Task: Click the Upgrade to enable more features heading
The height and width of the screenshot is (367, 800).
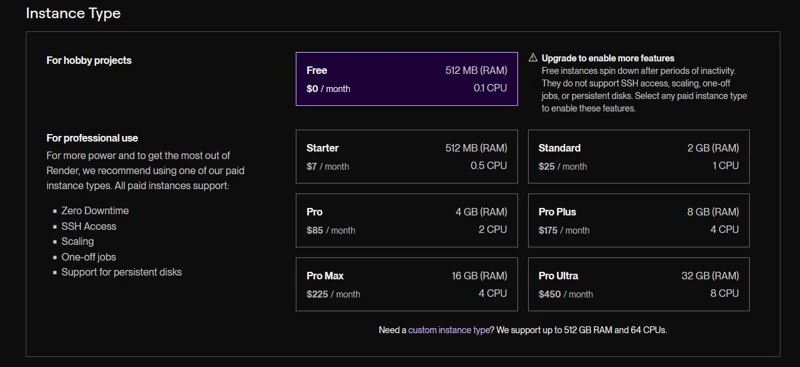Action: [608, 58]
